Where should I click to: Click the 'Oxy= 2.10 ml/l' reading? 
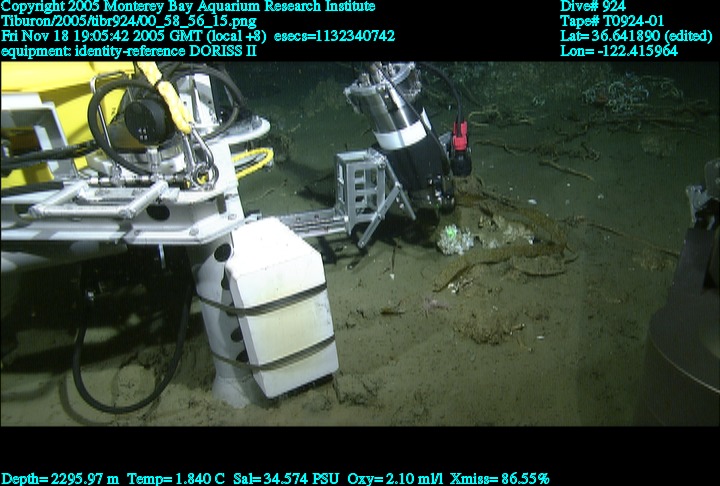395,479
